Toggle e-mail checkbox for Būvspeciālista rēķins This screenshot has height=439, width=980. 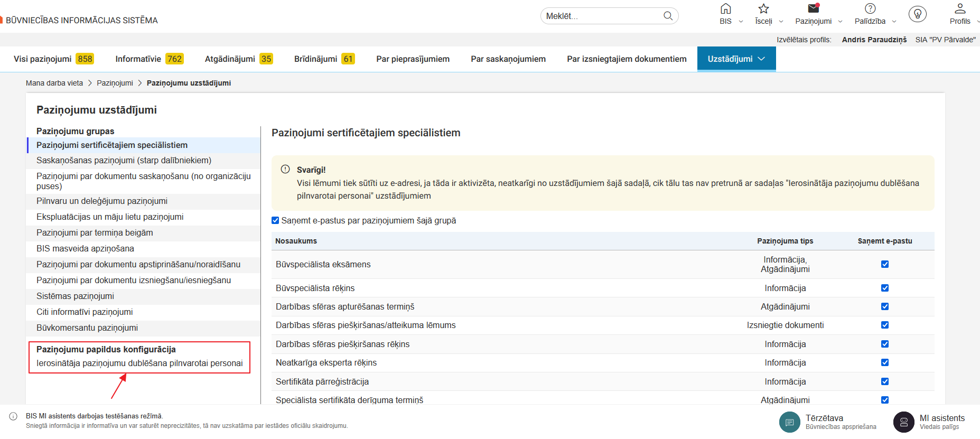coord(884,288)
